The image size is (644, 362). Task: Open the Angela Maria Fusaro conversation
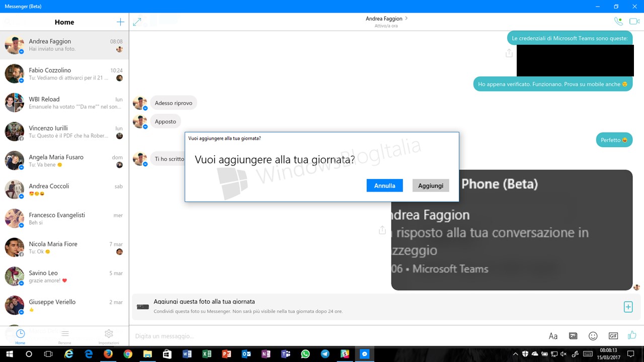(64, 160)
